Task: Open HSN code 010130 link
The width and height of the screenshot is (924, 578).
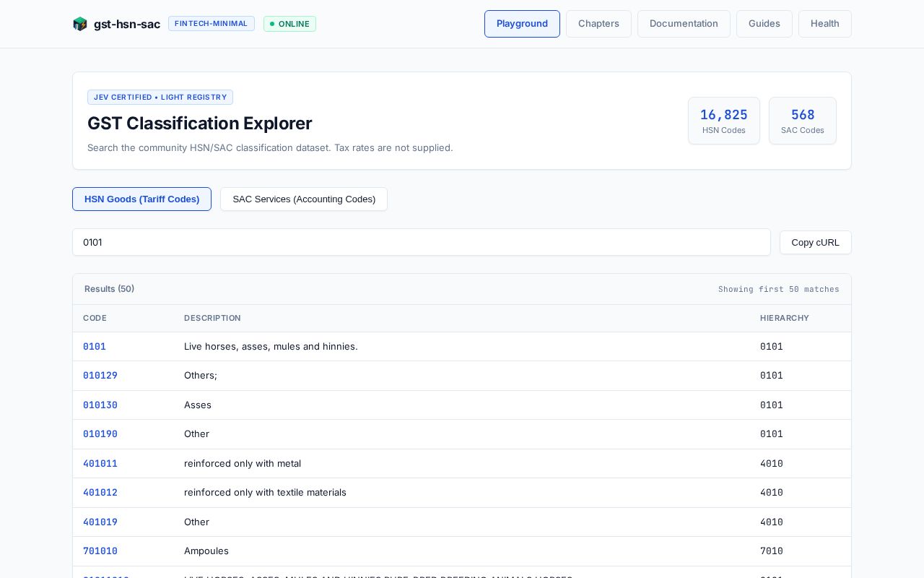Action: click(x=100, y=405)
